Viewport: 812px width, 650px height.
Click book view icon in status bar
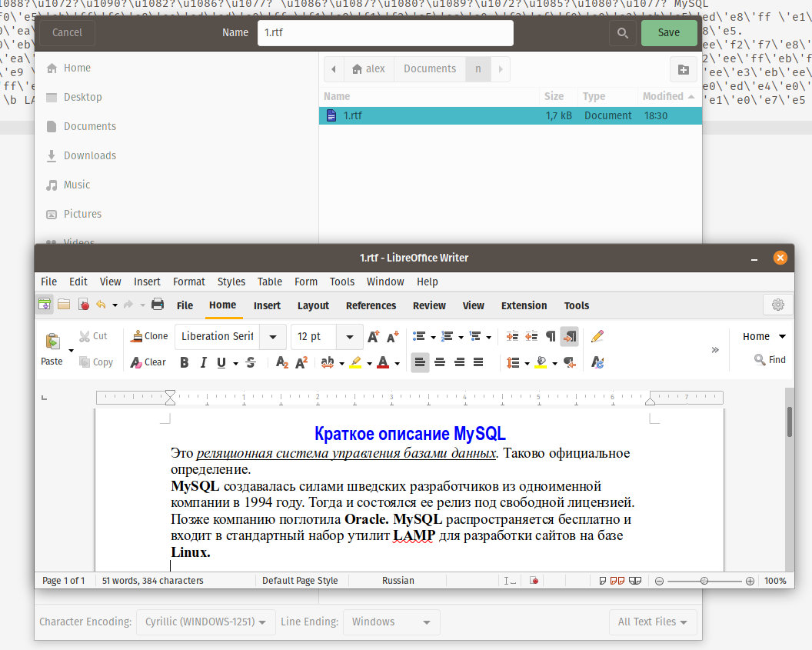(x=635, y=581)
